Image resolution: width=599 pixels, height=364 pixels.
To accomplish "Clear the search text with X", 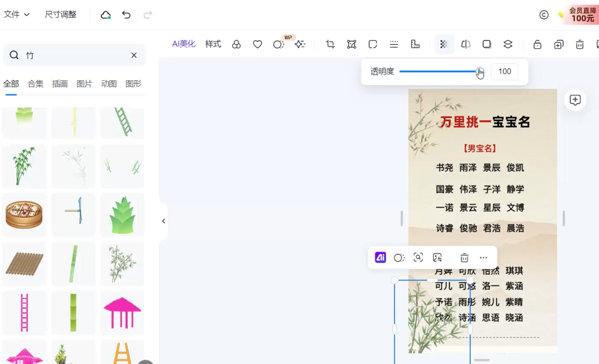I will click(x=134, y=55).
